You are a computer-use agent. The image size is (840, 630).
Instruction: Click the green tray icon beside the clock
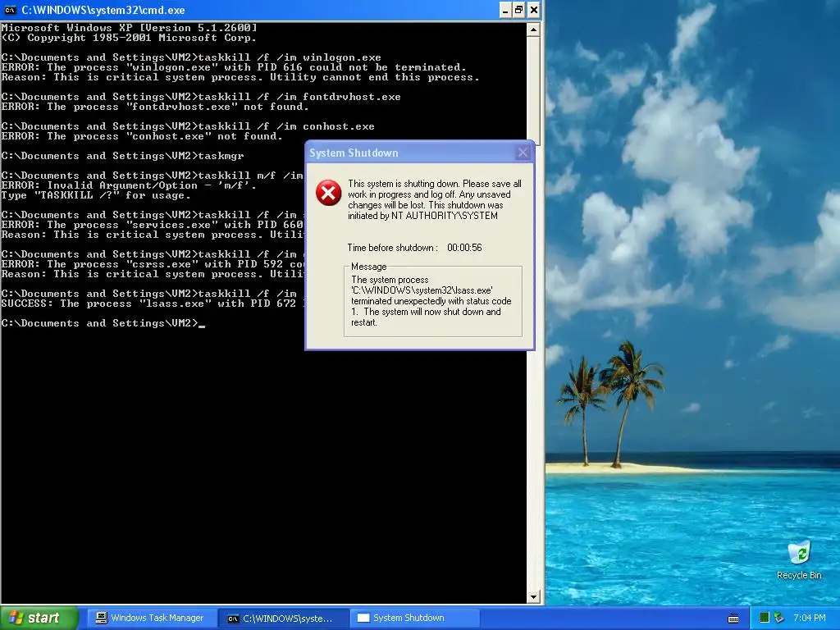tap(765, 618)
